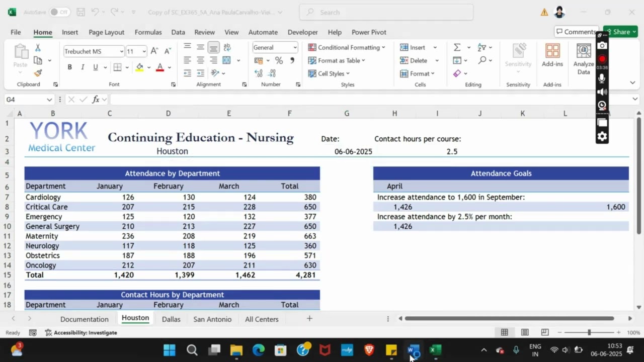The height and width of the screenshot is (362, 644).
Task: Open the font size 11 dropdown
Action: (144, 51)
